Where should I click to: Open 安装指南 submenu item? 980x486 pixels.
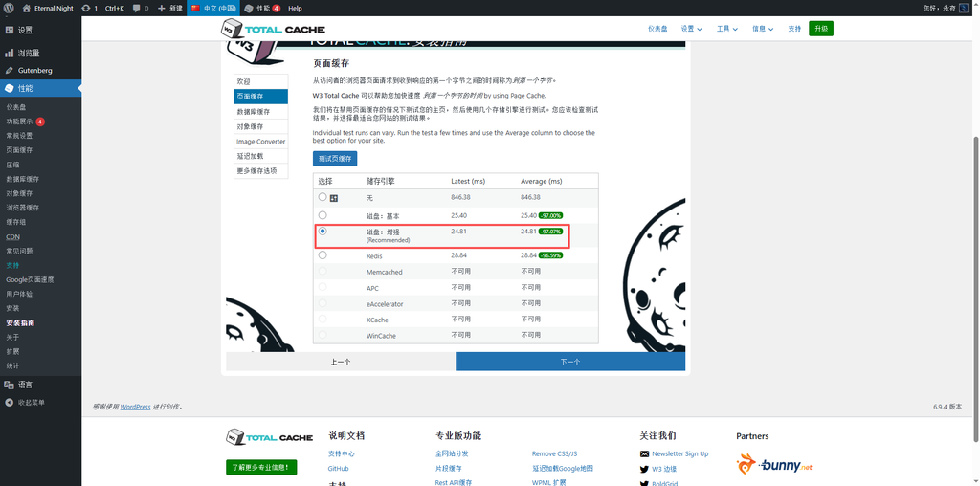[20, 323]
